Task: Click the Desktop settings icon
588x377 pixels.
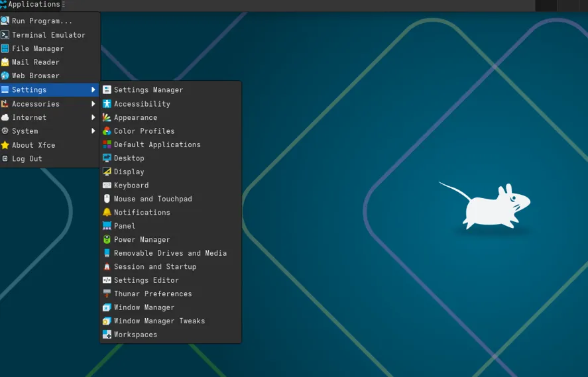Action: tap(107, 158)
